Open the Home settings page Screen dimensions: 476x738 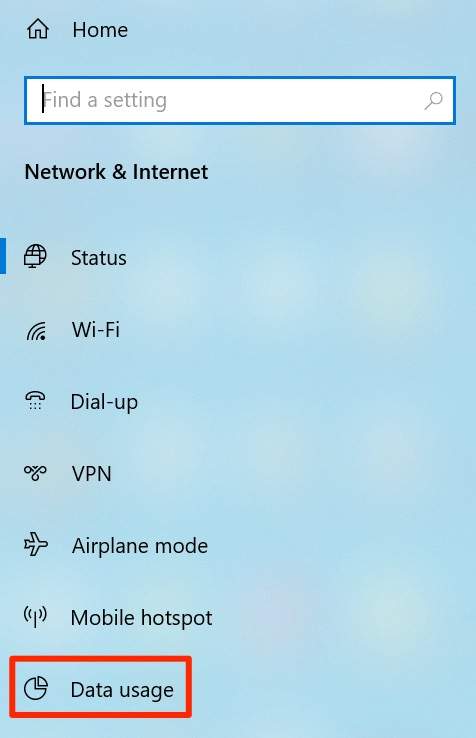(x=100, y=30)
